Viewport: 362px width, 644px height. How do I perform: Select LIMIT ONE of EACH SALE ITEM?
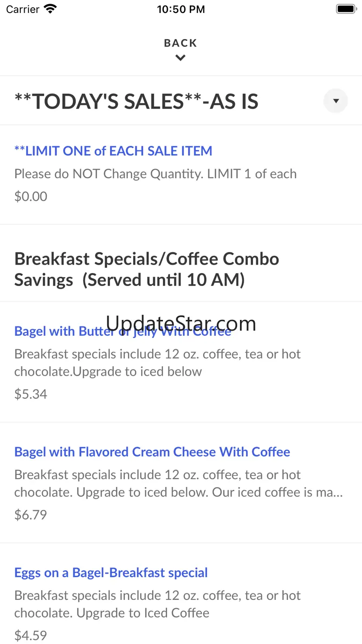pyautogui.click(x=113, y=151)
